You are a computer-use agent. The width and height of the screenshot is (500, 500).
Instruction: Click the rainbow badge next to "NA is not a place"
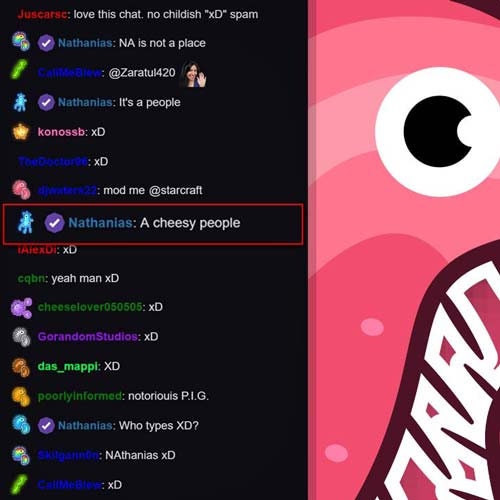21,41
